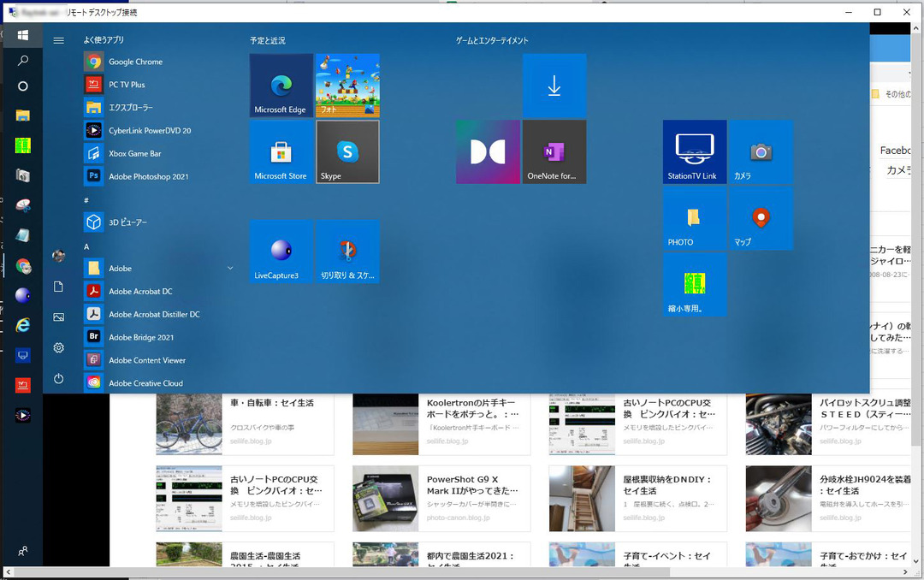924x580 pixels.
Task: Select the A letter header in app list
Action: (86, 247)
